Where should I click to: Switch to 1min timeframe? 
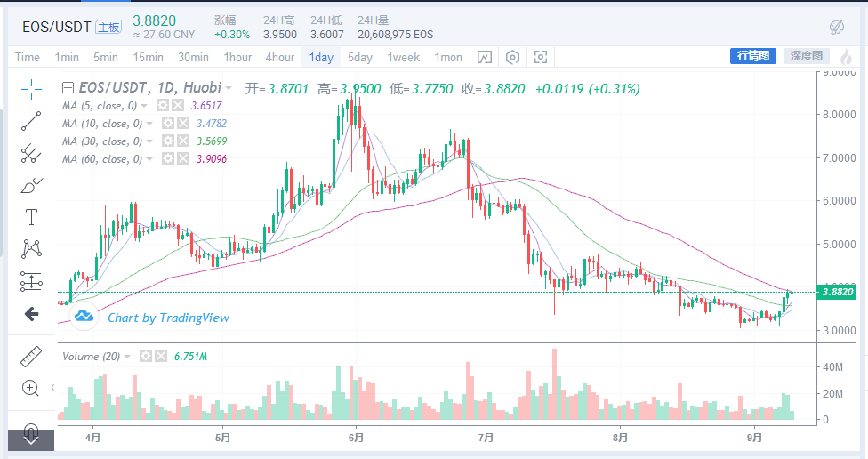[x=67, y=57]
